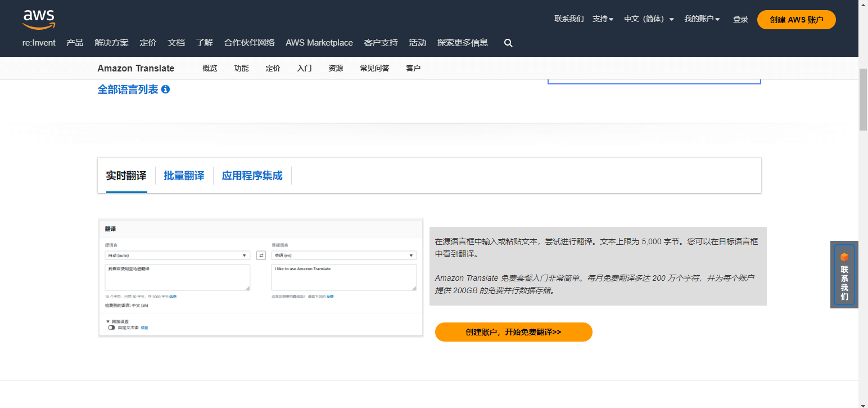The width and height of the screenshot is (868, 408).
Task: Open the 客户支持 menu
Action: click(x=381, y=43)
